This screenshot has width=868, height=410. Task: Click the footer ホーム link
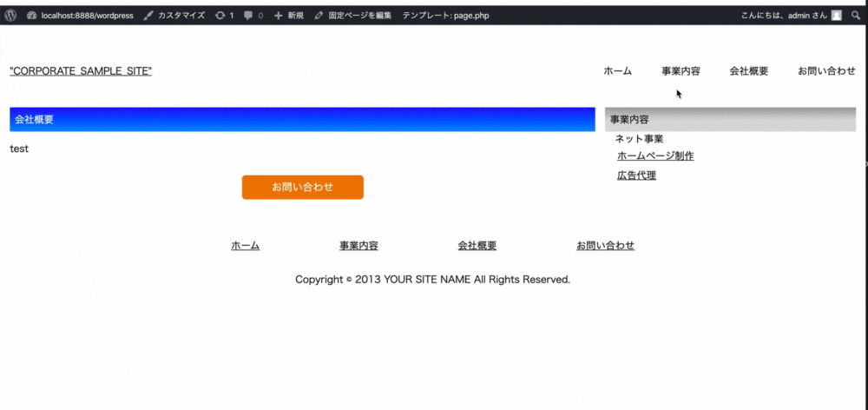pos(246,246)
